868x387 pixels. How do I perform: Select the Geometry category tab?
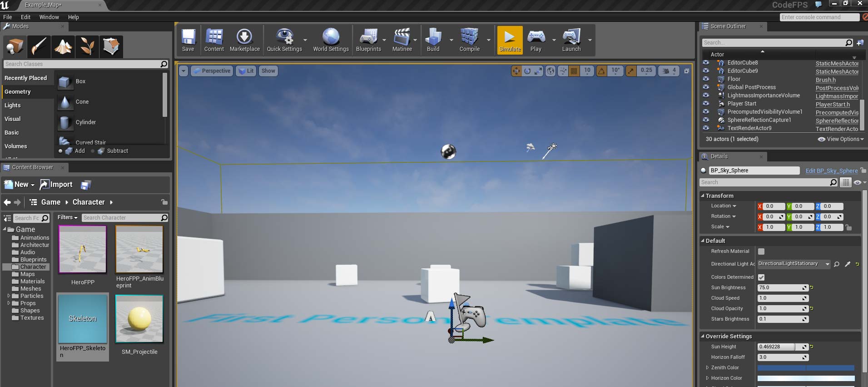[x=27, y=92]
